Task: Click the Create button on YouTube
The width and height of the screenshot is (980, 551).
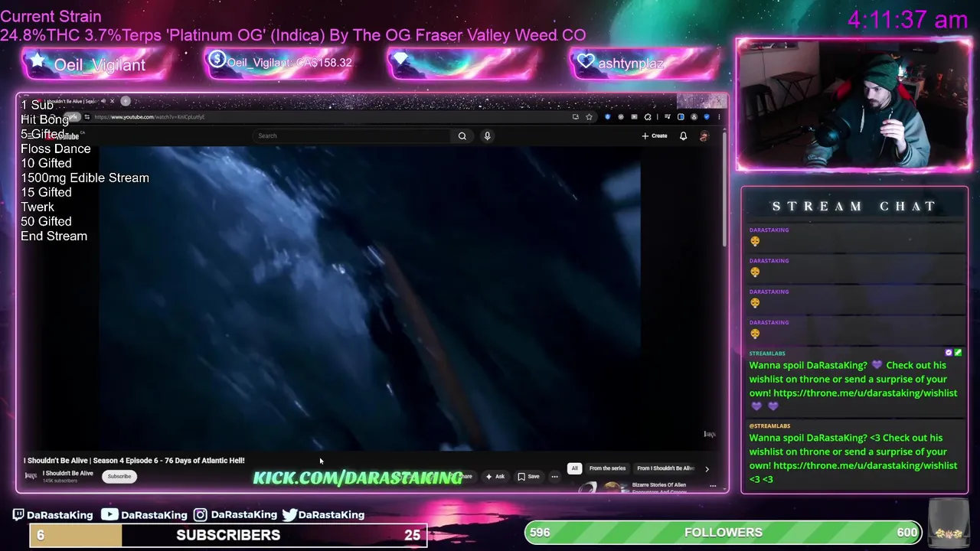Action: coord(655,136)
